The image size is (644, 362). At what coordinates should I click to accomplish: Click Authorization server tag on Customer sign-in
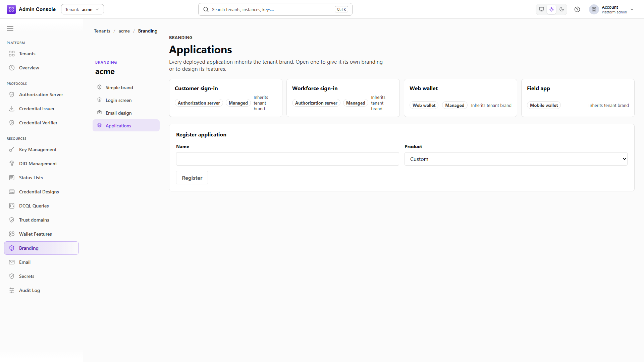(x=199, y=103)
